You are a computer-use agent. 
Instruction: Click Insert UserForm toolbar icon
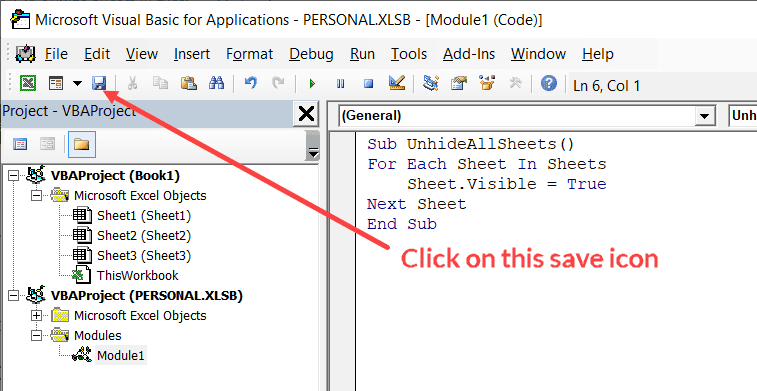pos(56,84)
